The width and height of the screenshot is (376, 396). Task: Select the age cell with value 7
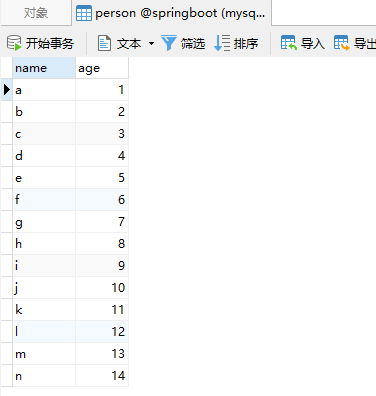[102, 222]
